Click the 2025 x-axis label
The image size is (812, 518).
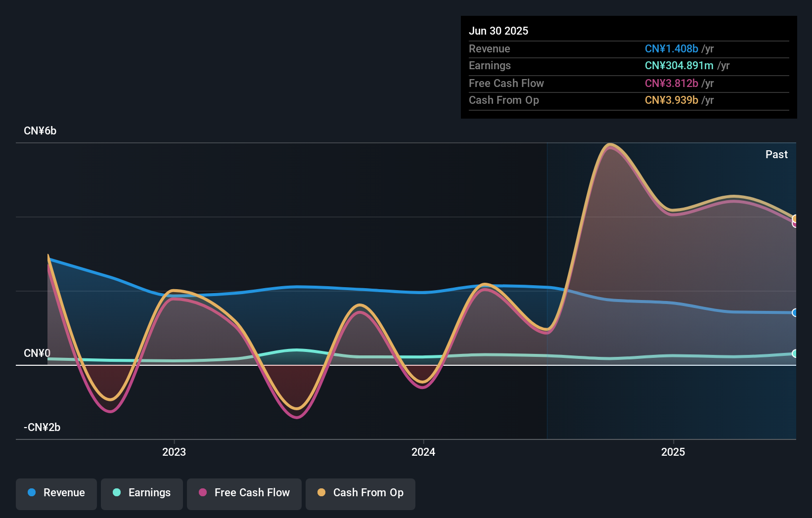[x=673, y=452]
